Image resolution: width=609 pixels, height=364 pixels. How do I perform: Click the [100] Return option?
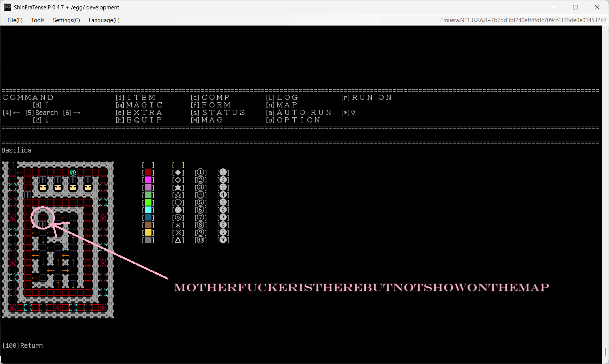(23, 345)
